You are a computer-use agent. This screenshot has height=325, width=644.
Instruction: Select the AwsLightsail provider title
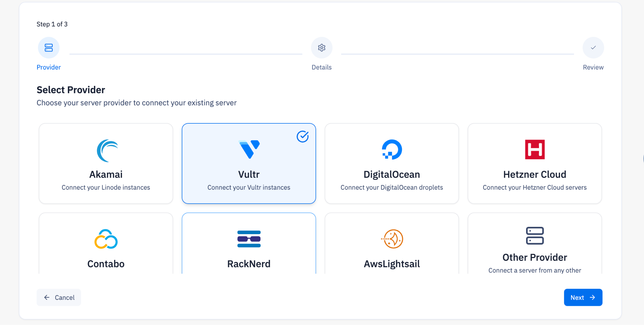392,264
